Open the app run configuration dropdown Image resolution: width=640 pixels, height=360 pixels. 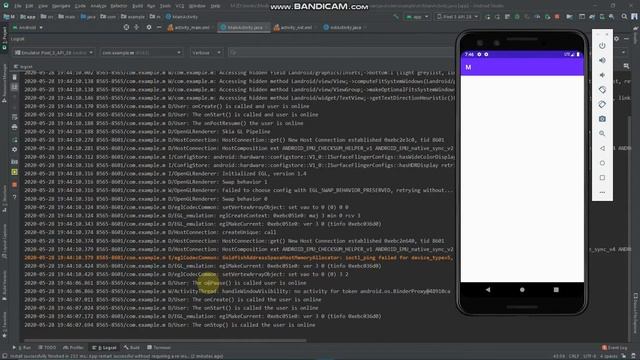pos(416,17)
